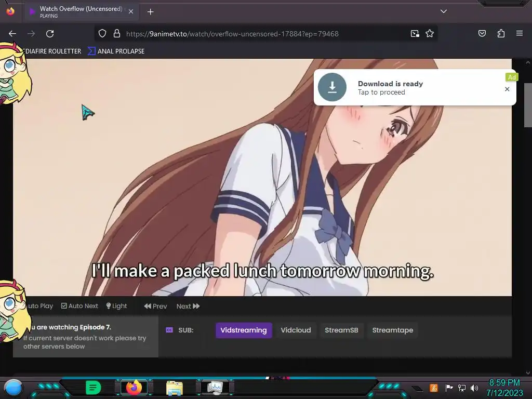532x399 pixels.
Task: Click the You are watching Episode 7 text
Action: 71,327
